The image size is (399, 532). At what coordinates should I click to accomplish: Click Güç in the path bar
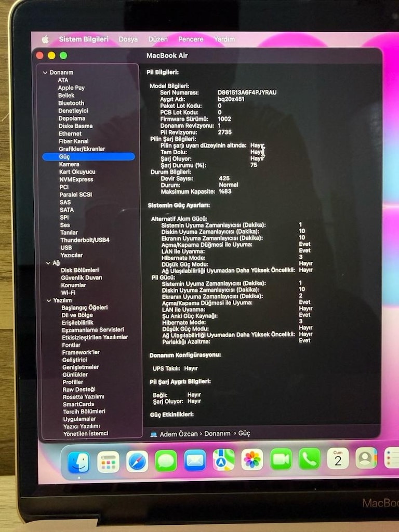pos(244,433)
